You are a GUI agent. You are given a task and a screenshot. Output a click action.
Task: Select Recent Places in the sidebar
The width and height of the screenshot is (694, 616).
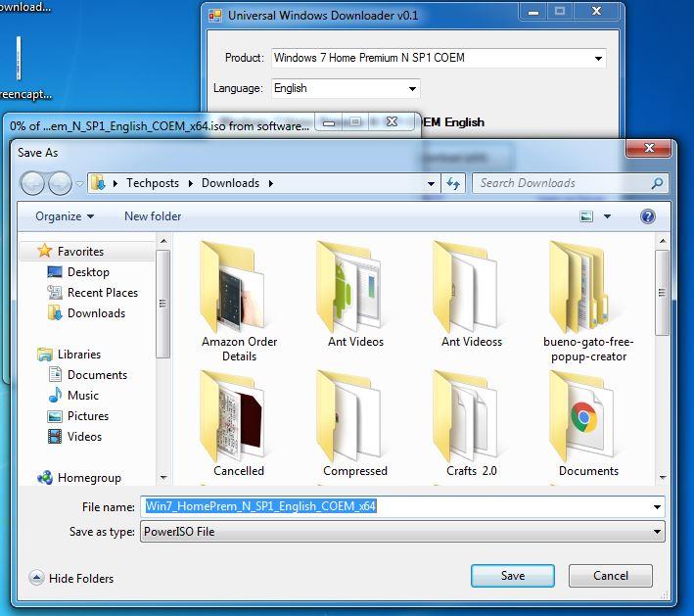coord(93,292)
